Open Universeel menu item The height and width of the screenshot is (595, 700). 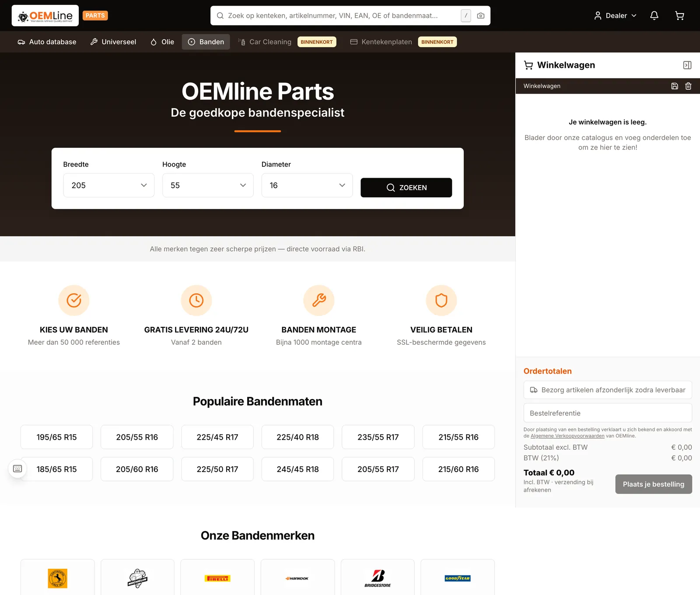click(113, 42)
